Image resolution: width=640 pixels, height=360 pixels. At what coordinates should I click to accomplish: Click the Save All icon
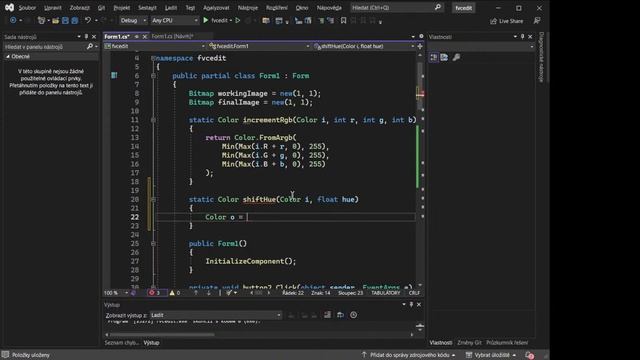click(75, 20)
